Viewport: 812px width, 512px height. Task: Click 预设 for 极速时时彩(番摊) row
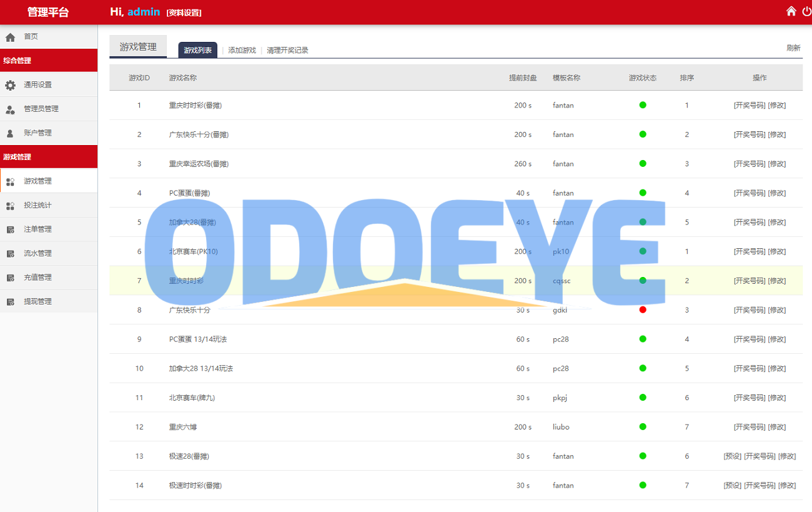tap(733, 485)
